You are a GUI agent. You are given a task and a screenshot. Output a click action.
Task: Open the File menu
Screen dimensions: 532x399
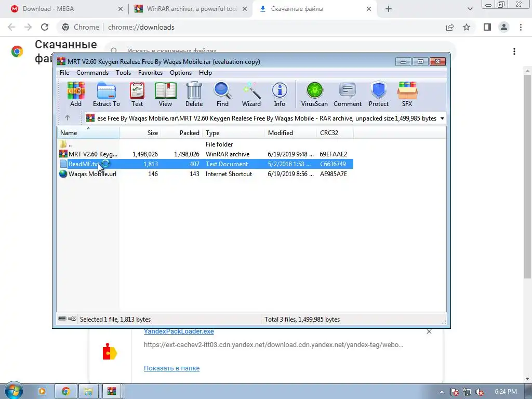point(64,73)
